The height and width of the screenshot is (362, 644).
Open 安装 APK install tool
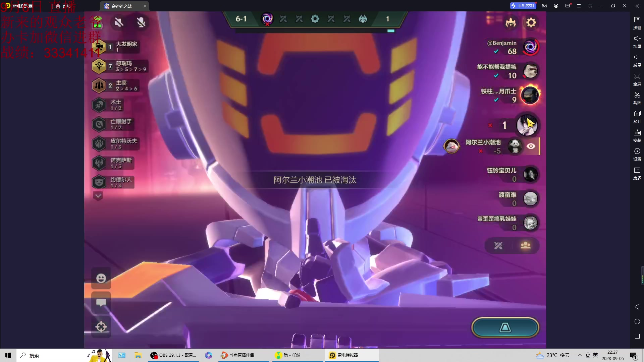[x=637, y=136]
